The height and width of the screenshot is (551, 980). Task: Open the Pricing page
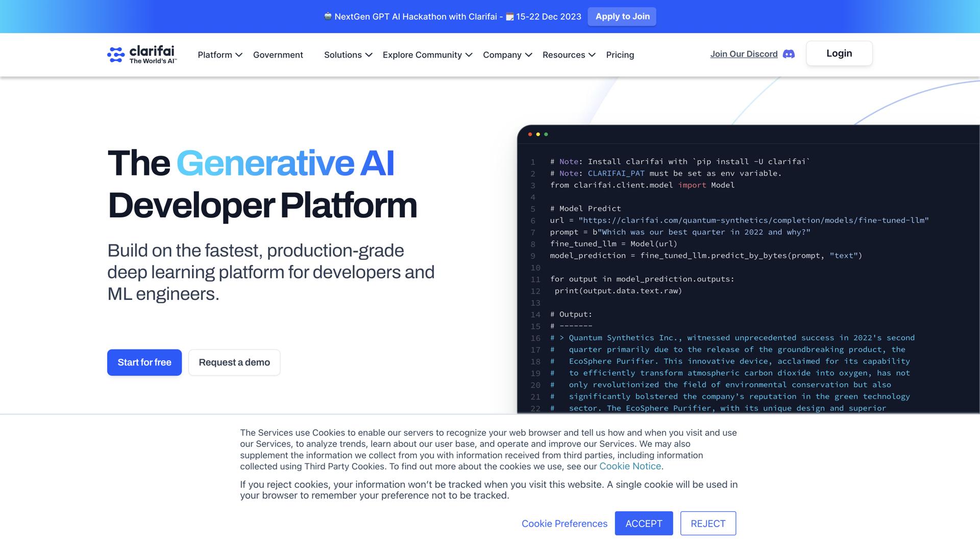coord(620,55)
